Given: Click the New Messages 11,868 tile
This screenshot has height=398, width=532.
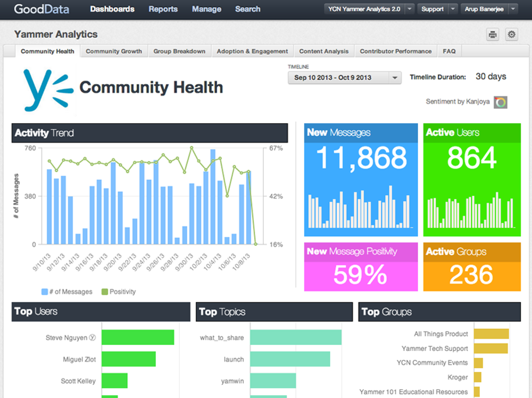Looking at the screenshot, I should [x=361, y=180].
